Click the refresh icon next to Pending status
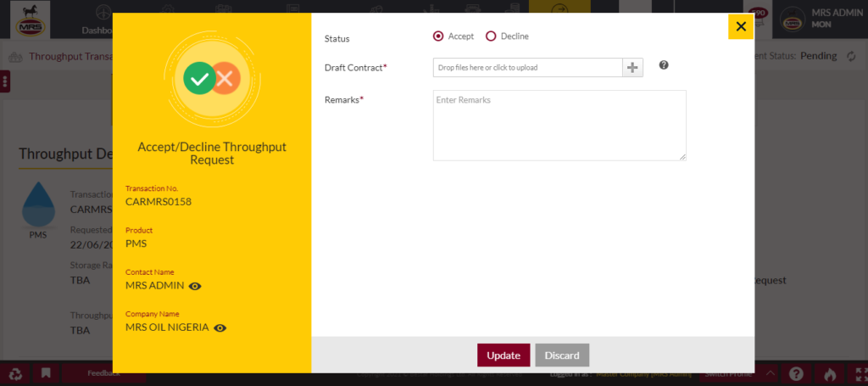The height and width of the screenshot is (386, 868). 851,57
